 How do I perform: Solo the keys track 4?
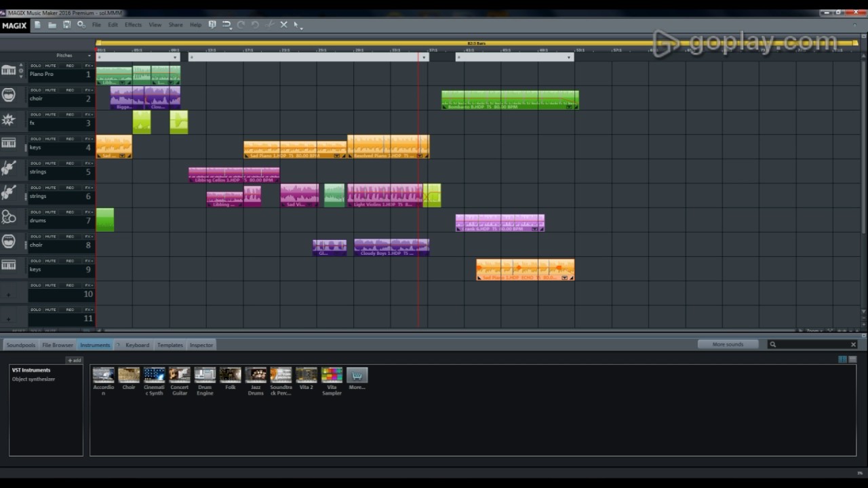point(36,139)
